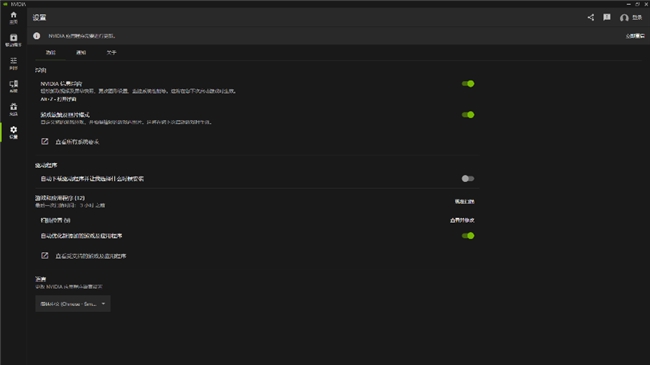Enable automatic driver download switch

coord(468,178)
